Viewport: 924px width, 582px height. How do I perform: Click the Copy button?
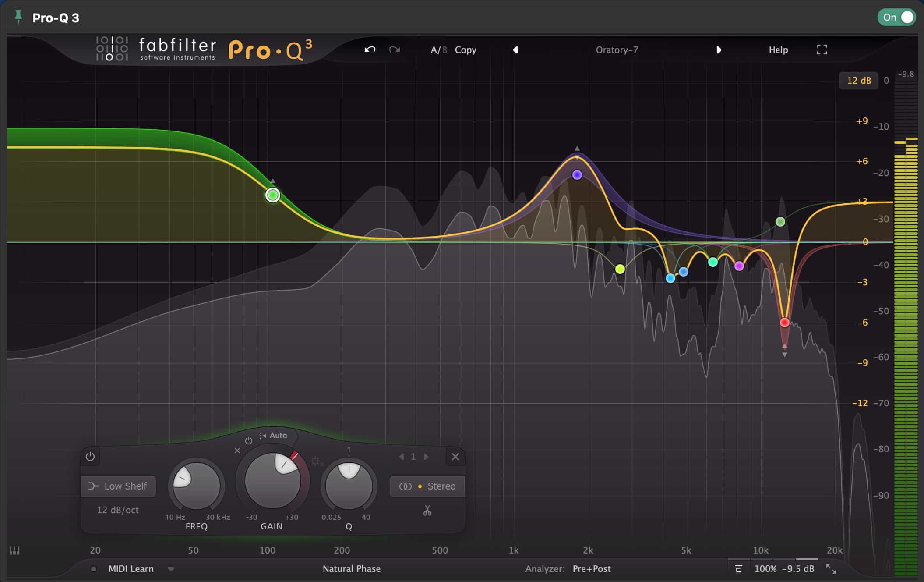tap(466, 50)
